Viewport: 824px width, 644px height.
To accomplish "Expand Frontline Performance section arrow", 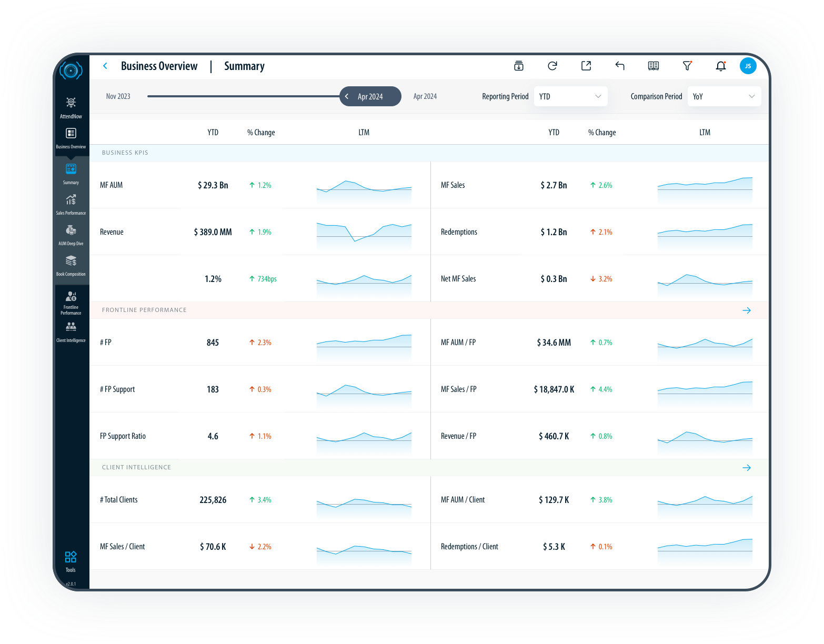I will (x=746, y=310).
